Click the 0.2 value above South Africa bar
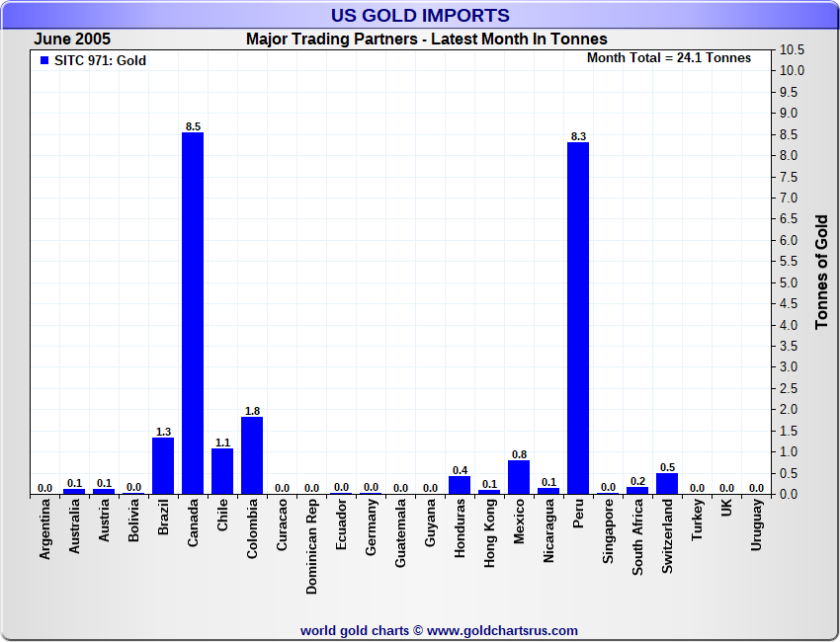840x642 pixels. [637, 481]
